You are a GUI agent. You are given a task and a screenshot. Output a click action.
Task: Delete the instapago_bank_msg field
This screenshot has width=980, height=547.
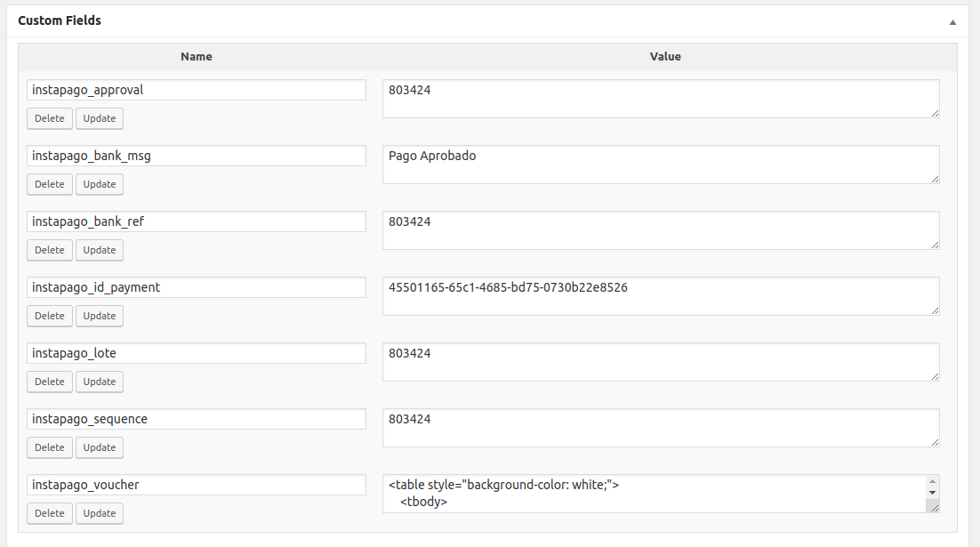(50, 184)
